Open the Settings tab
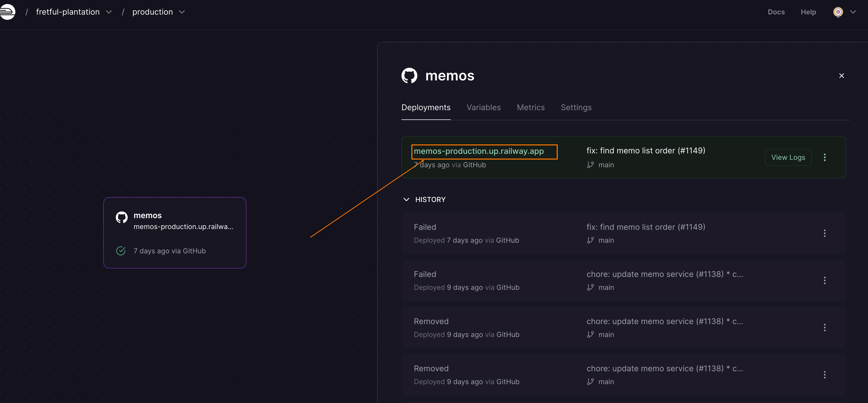Image resolution: width=868 pixels, height=403 pixels. point(576,107)
